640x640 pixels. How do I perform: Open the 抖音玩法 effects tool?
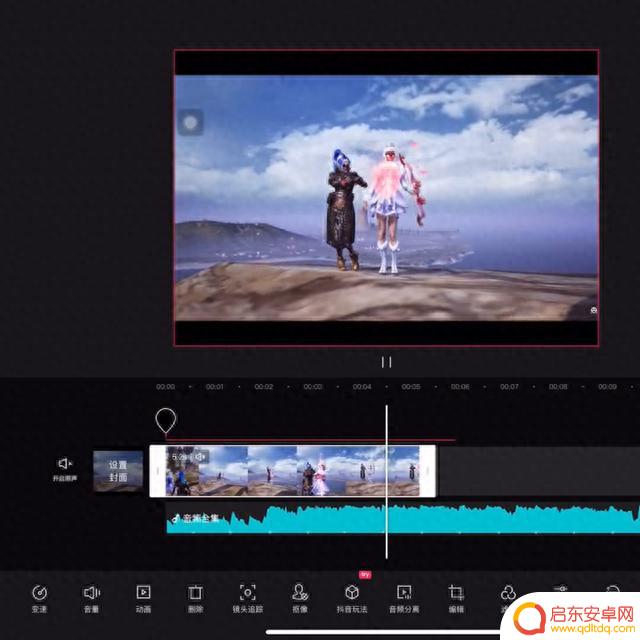[x=352, y=598]
